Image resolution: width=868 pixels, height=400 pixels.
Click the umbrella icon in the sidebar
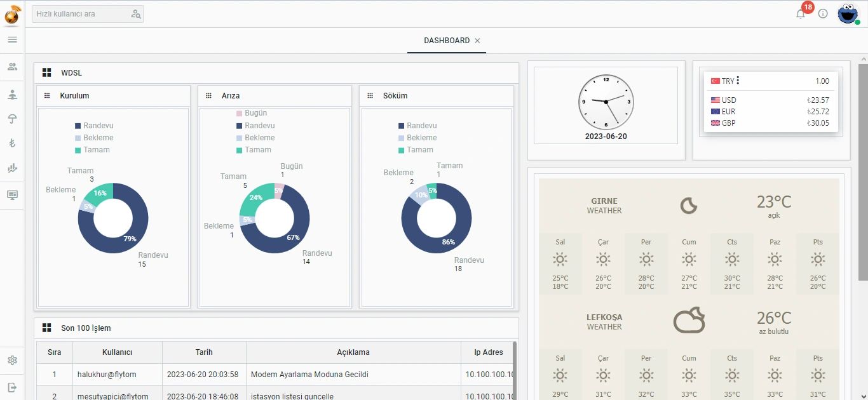click(x=12, y=119)
